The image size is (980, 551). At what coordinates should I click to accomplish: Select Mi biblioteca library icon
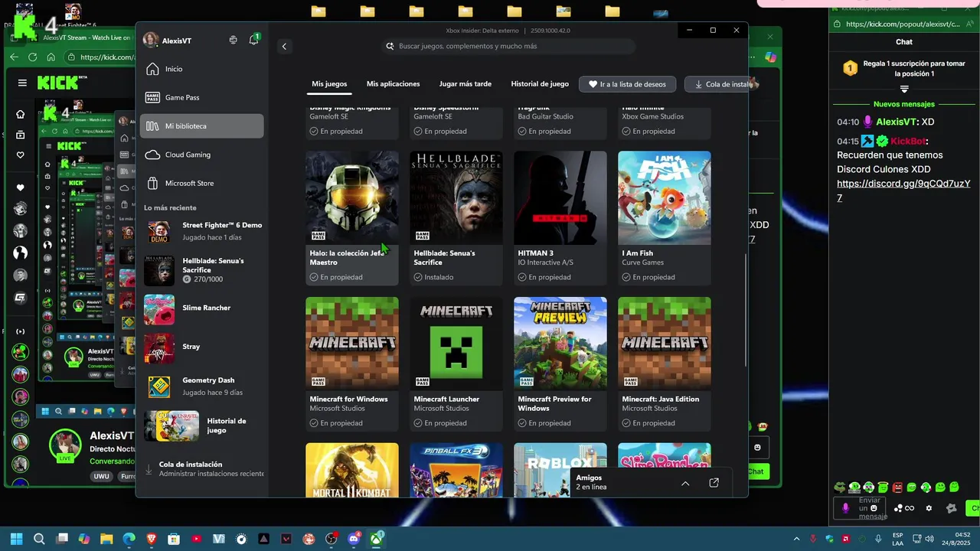(x=152, y=126)
